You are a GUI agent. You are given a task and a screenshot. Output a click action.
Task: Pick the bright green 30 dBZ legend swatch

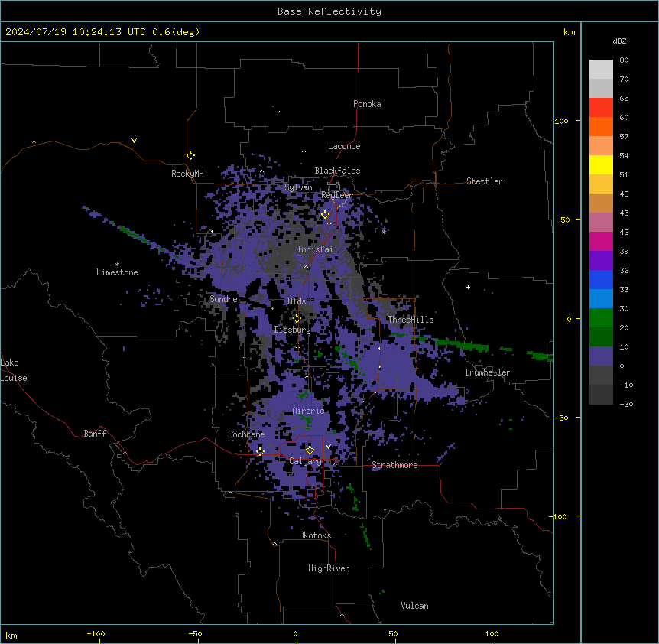[x=601, y=318]
